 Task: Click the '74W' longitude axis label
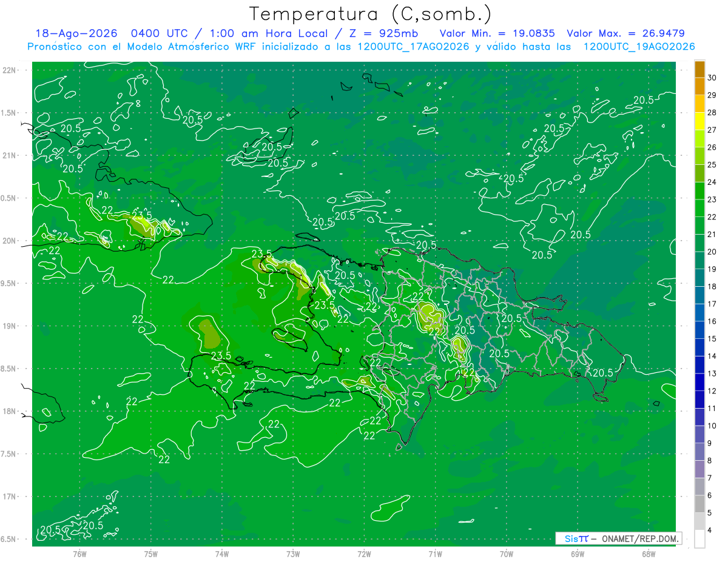click(x=222, y=554)
